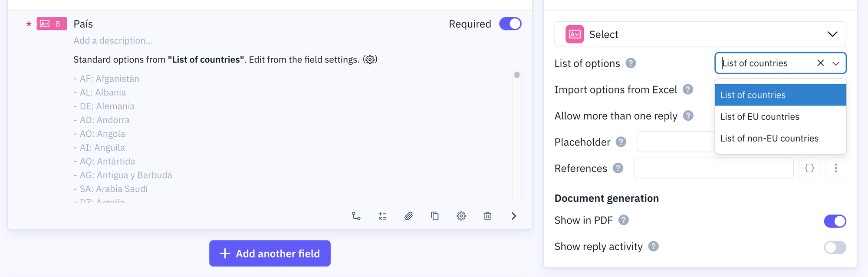
Task: Clear List of countries selection with X
Action: pyautogui.click(x=820, y=63)
